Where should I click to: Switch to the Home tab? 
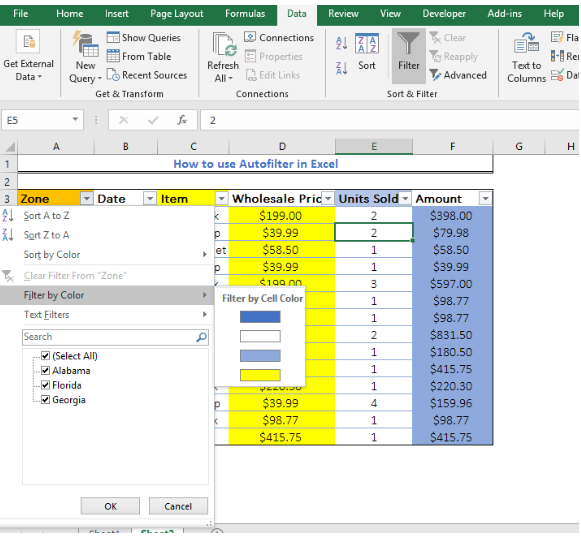(x=70, y=14)
